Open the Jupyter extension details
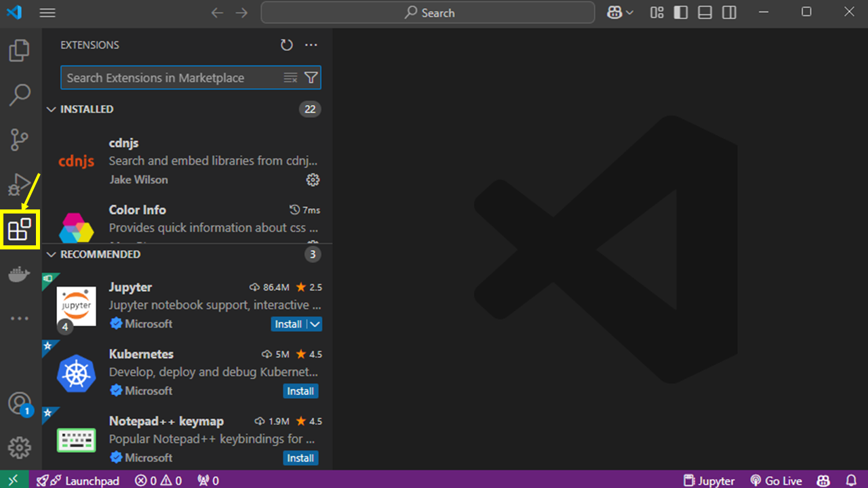The height and width of the screenshot is (488, 868). point(187,306)
